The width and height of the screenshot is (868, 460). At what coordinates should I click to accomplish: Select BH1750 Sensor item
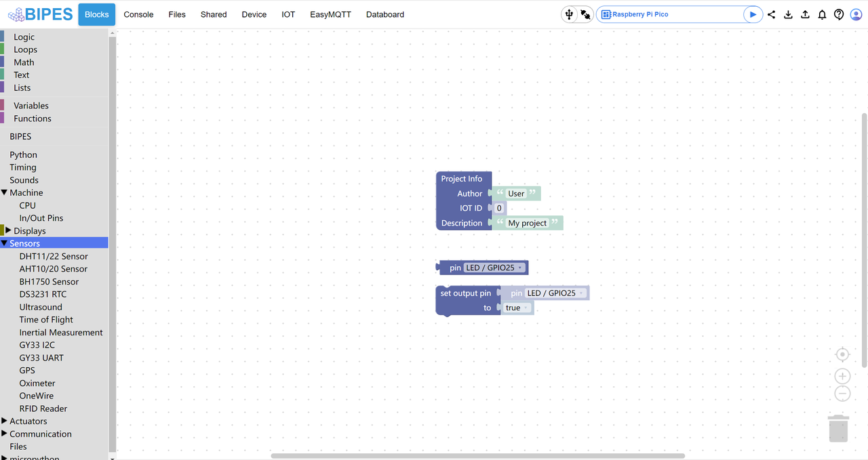click(x=54, y=282)
